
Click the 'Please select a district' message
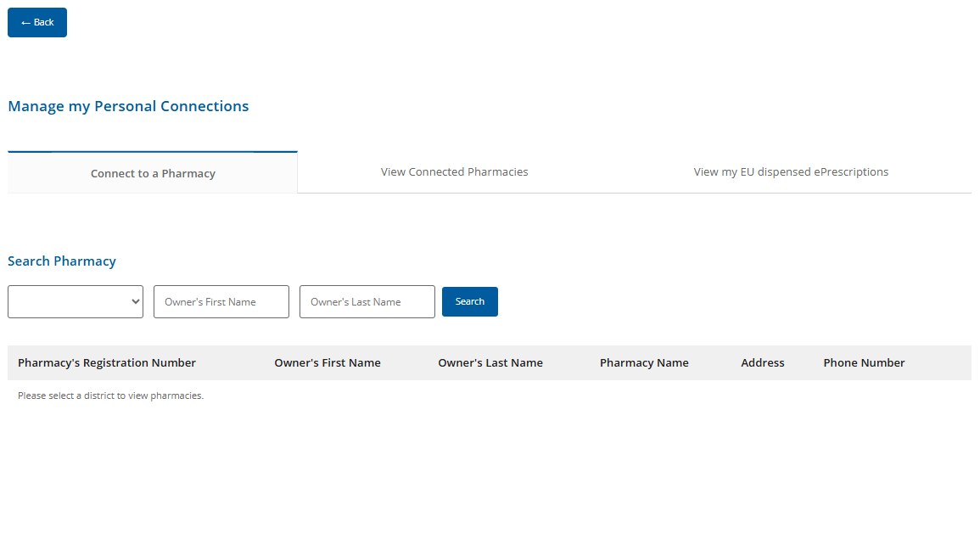pyautogui.click(x=110, y=396)
